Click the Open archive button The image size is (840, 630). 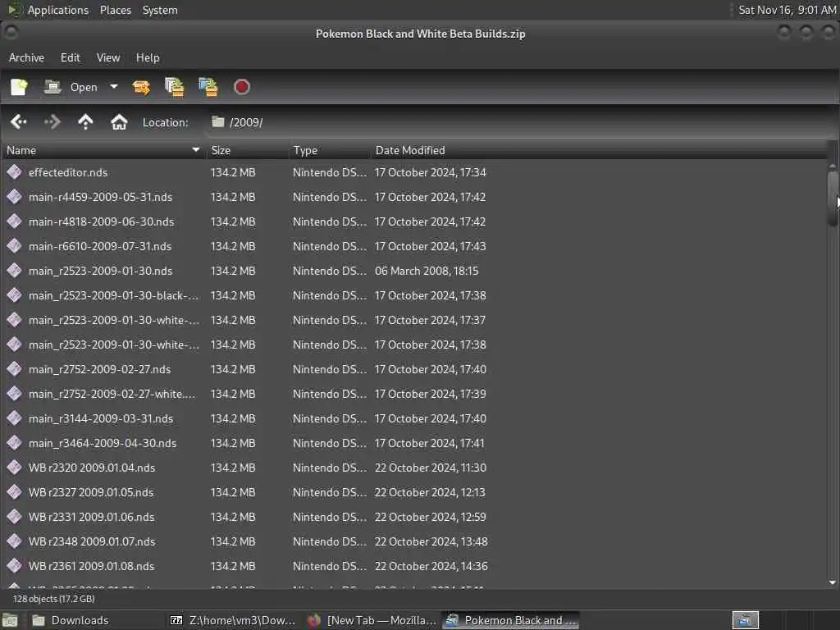point(71,87)
